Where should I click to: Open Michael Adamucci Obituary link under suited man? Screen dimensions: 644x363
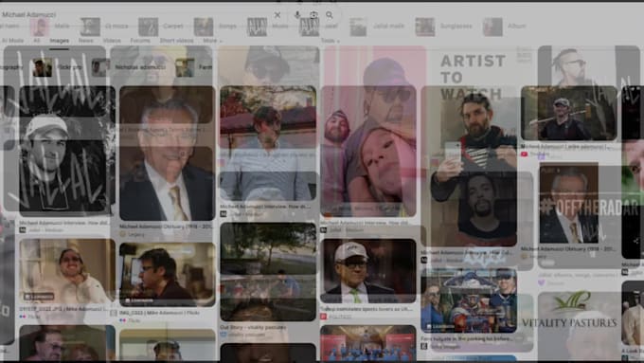coord(167,227)
